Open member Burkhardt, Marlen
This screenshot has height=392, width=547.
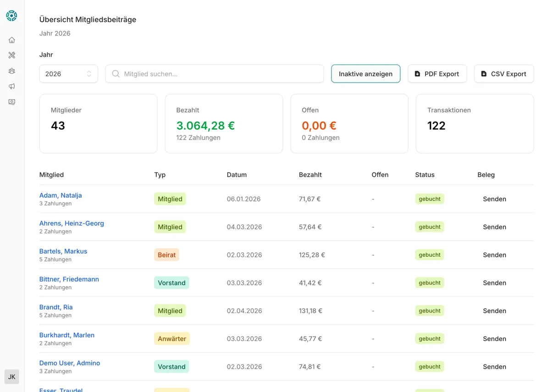tap(67, 335)
